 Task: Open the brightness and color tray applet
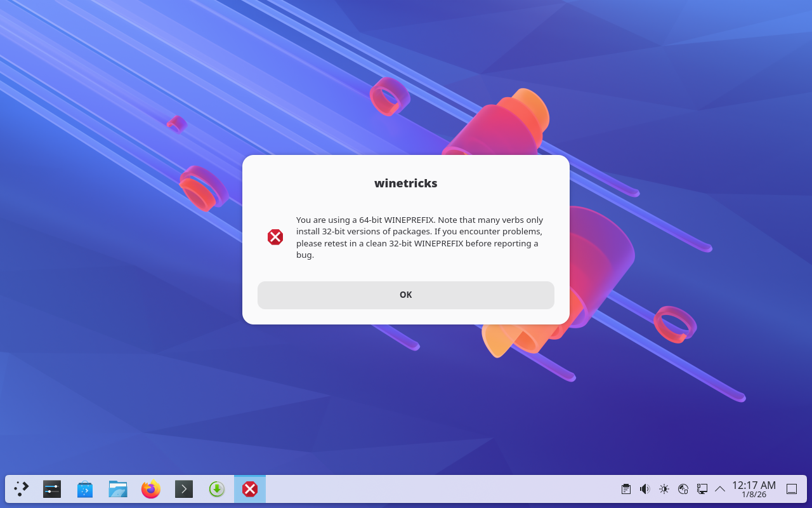pyautogui.click(x=664, y=489)
